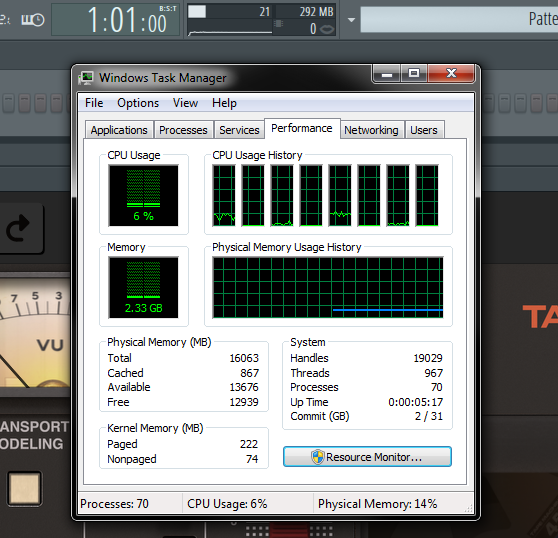Select the Performance tab
Screen dimensions: 558x538
click(x=302, y=128)
